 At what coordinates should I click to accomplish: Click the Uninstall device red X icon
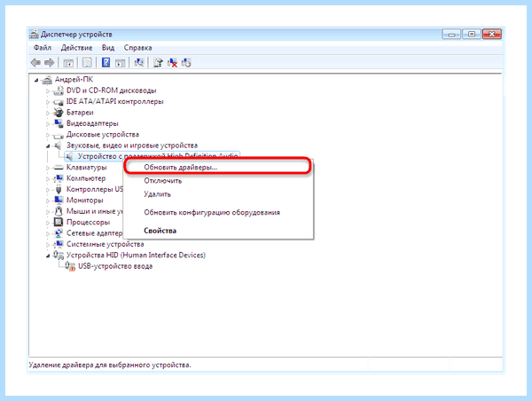click(172, 63)
